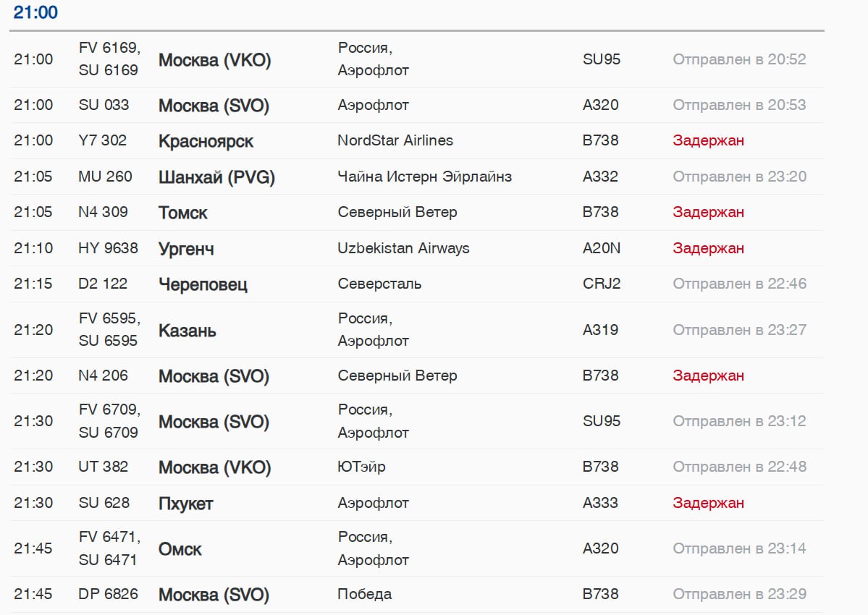The image size is (868, 615).
Task: Select flight number DP 6826
Action: click(108, 594)
